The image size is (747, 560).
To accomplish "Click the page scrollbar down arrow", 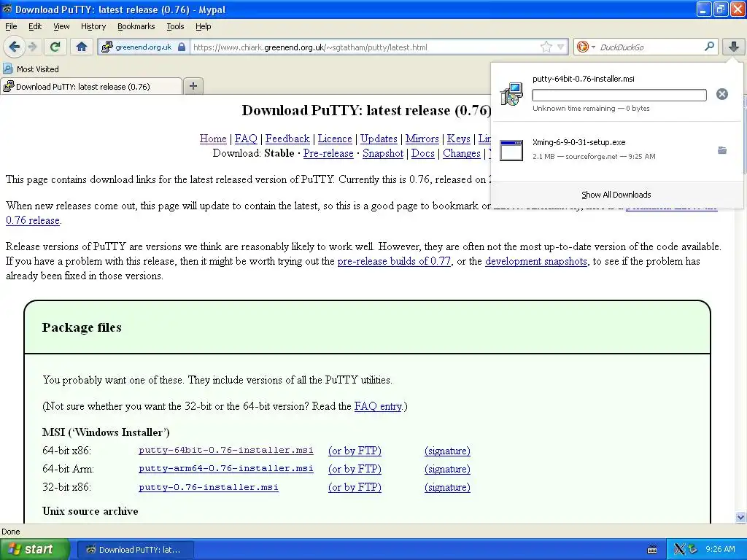I will 740,517.
